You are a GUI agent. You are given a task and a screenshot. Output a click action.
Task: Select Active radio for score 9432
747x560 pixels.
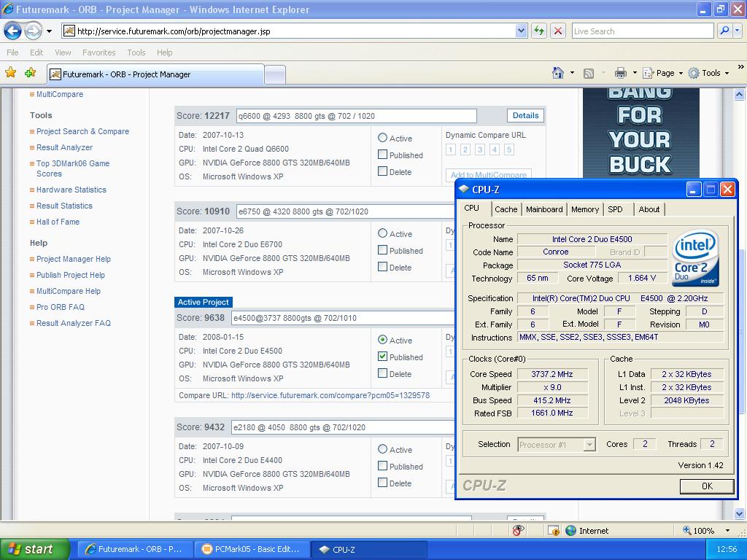382,449
